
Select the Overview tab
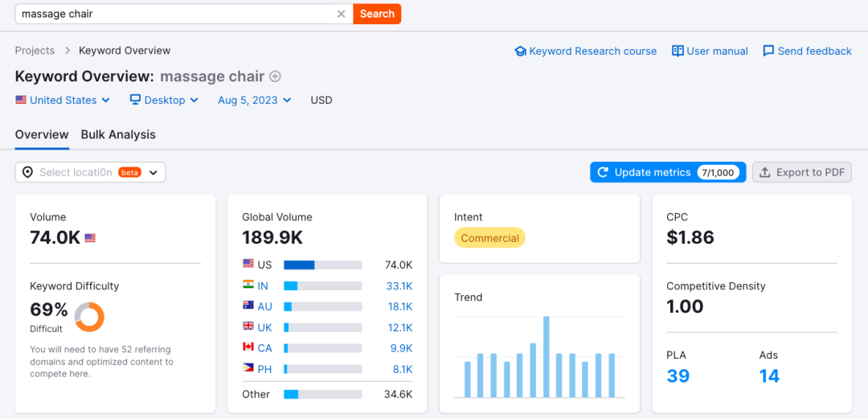point(42,134)
